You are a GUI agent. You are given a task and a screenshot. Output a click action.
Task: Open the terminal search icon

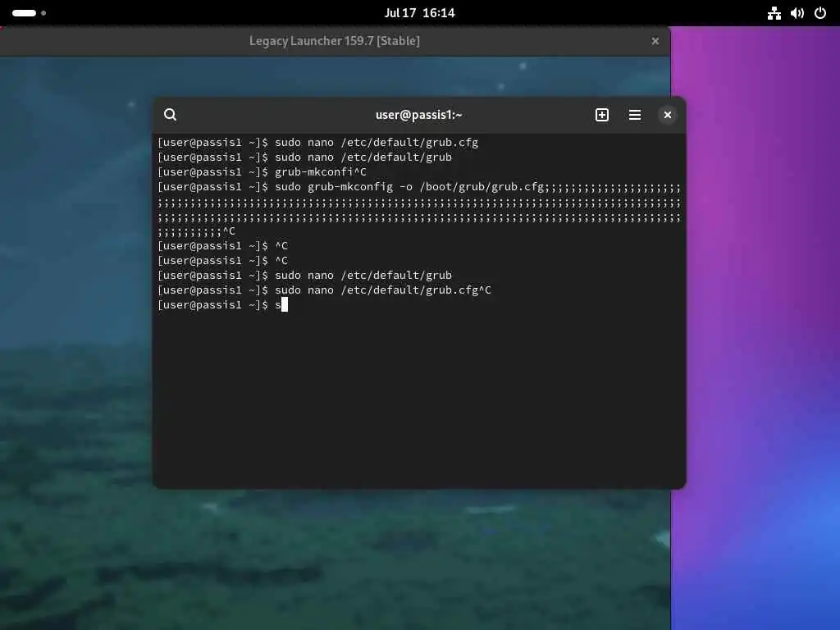click(171, 115)
